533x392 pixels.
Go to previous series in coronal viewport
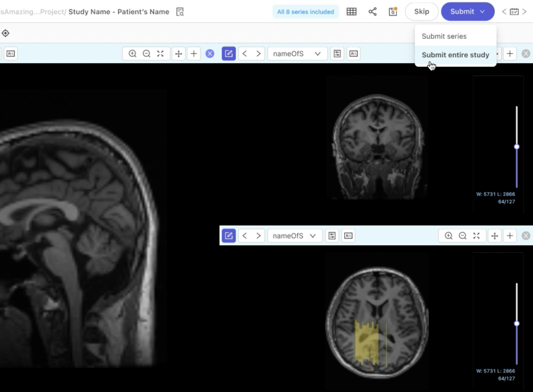click(245, 54)
